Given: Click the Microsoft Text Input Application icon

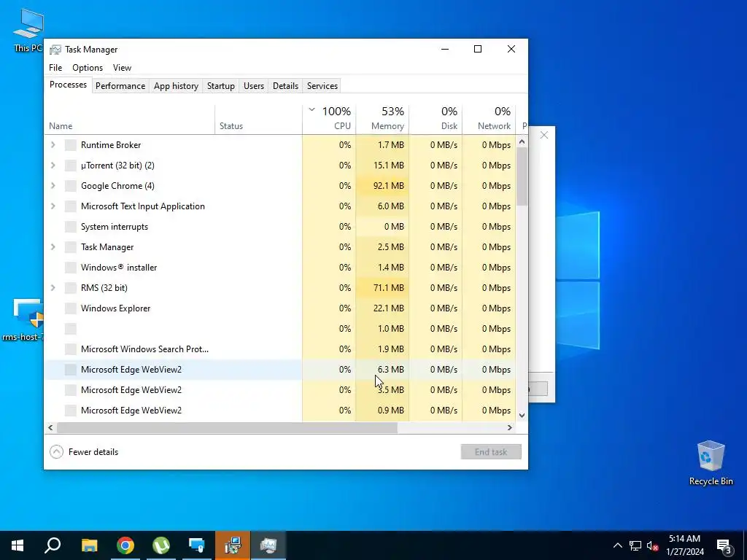Looking at the screenshot, I should click(71, 206).
